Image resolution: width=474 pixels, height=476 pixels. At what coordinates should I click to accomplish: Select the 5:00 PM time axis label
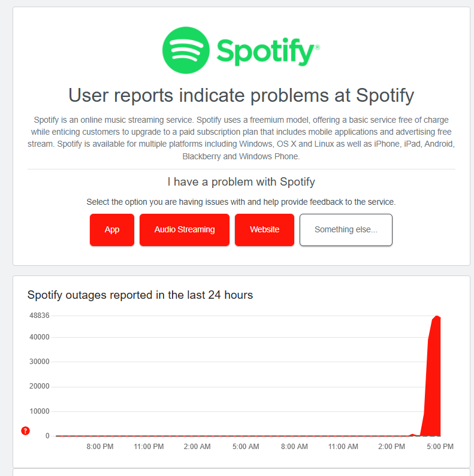tap(439, 447)
